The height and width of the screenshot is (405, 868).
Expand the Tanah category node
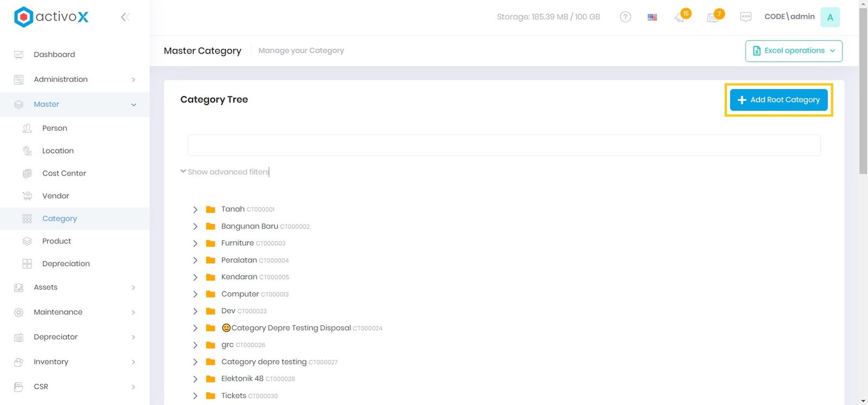[x=195, y=210]
